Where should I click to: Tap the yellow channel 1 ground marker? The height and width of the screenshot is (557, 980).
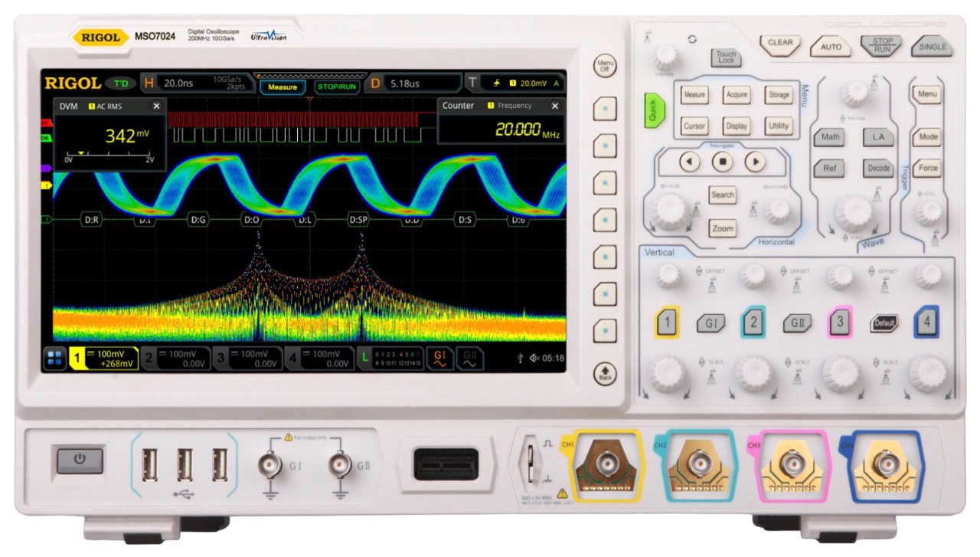pyautogui.click(x=46, y=185)
